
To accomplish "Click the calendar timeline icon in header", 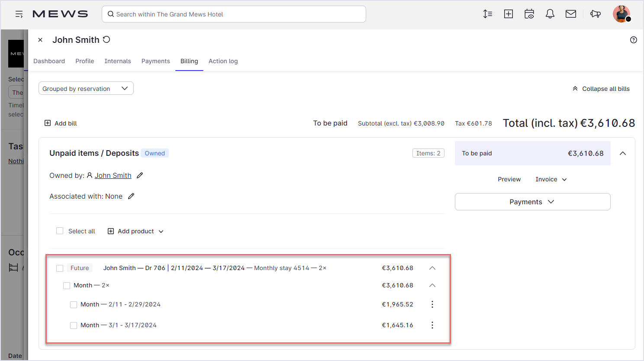I will tap(529, 14).
